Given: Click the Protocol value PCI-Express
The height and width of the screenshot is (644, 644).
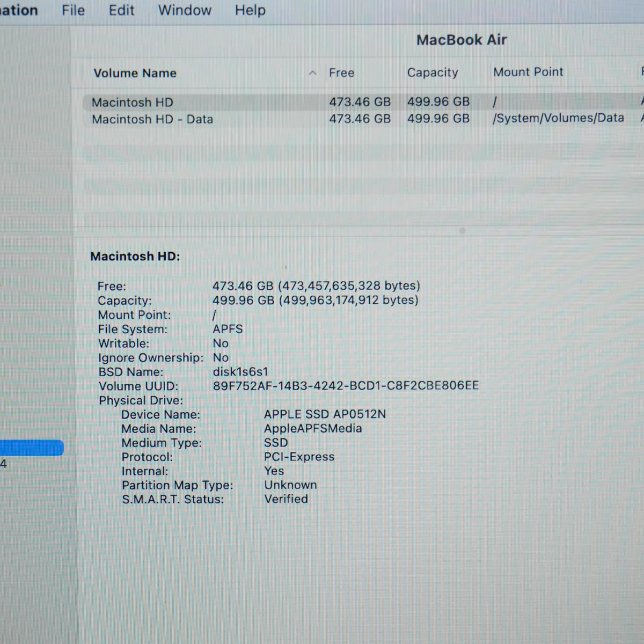Looking at the screenshot, I should pyautogui.click(x=299, y=457).
